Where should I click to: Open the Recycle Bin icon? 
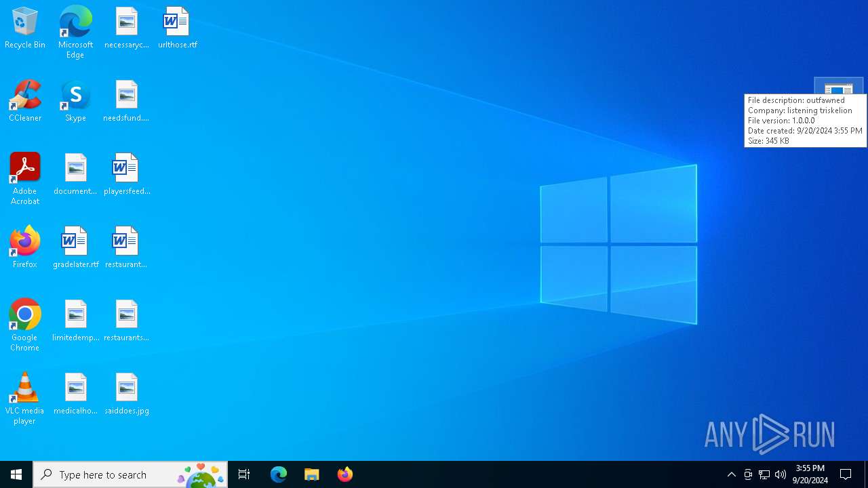(x=25, y=28)
